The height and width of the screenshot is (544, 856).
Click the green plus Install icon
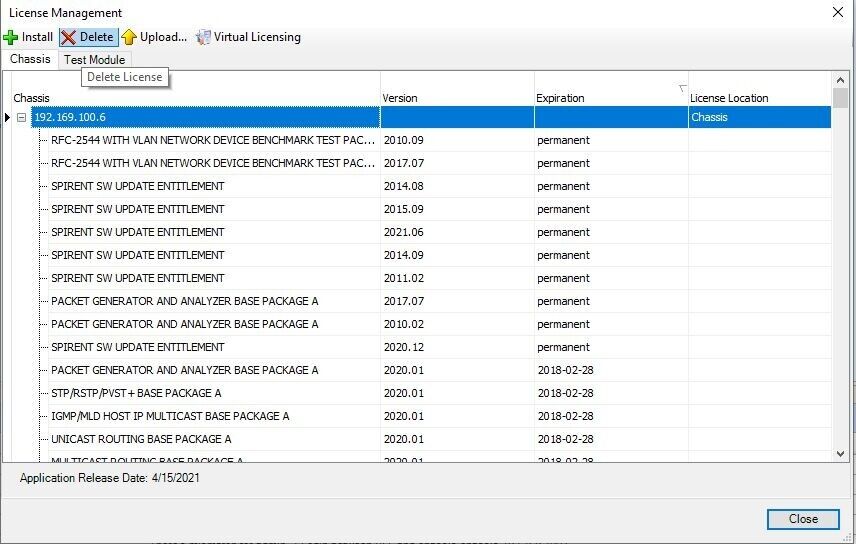coord(11,37)
